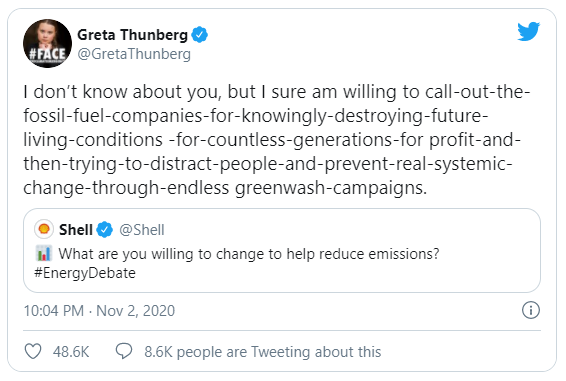
Task: Open Greta Thunberg's profile picture
Action: click(47, 43)
